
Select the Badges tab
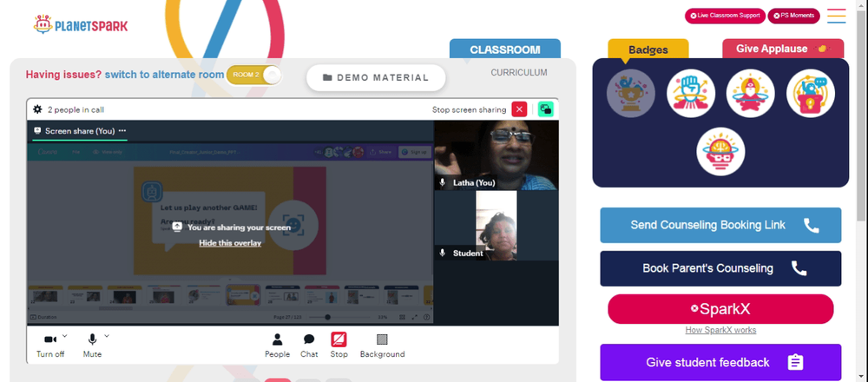click(648, 49)
